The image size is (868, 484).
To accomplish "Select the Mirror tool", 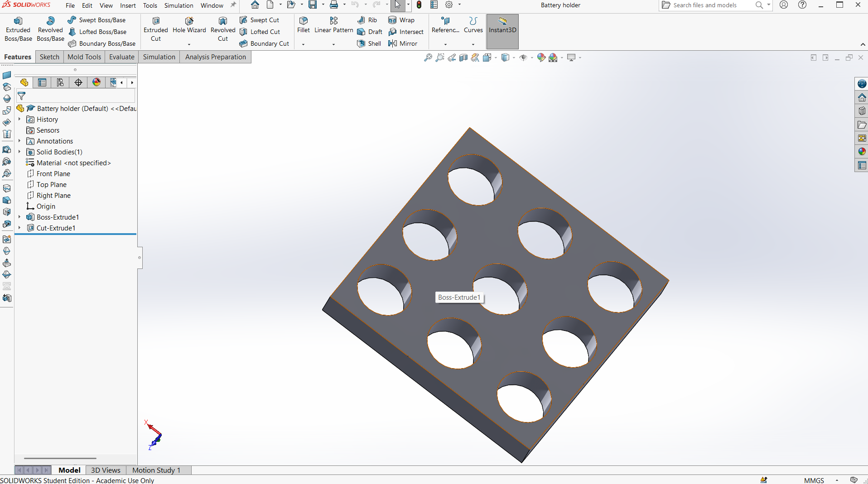I will (403, 43).
